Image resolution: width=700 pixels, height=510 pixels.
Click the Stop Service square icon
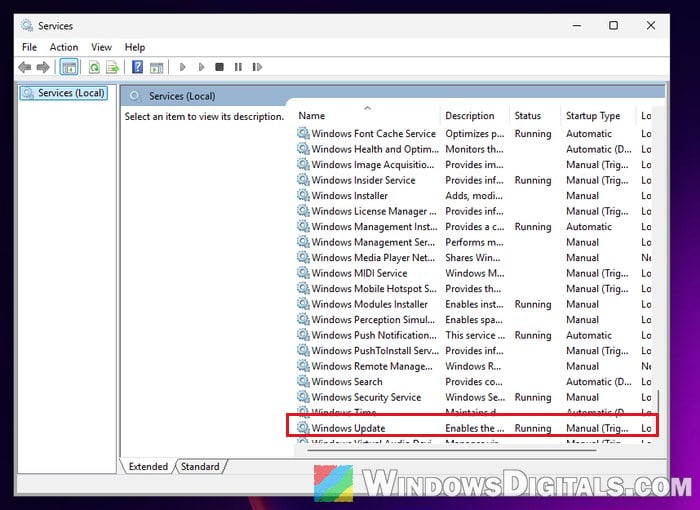(219, 67)
